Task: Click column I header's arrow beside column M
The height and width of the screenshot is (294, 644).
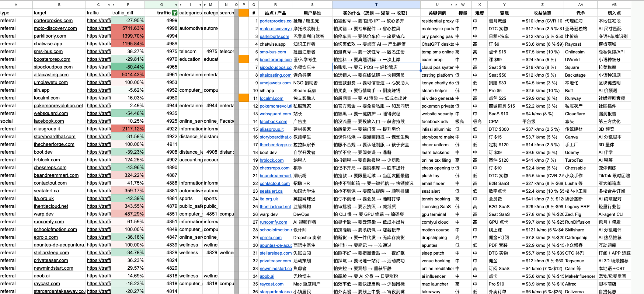Action: [200, 5]
